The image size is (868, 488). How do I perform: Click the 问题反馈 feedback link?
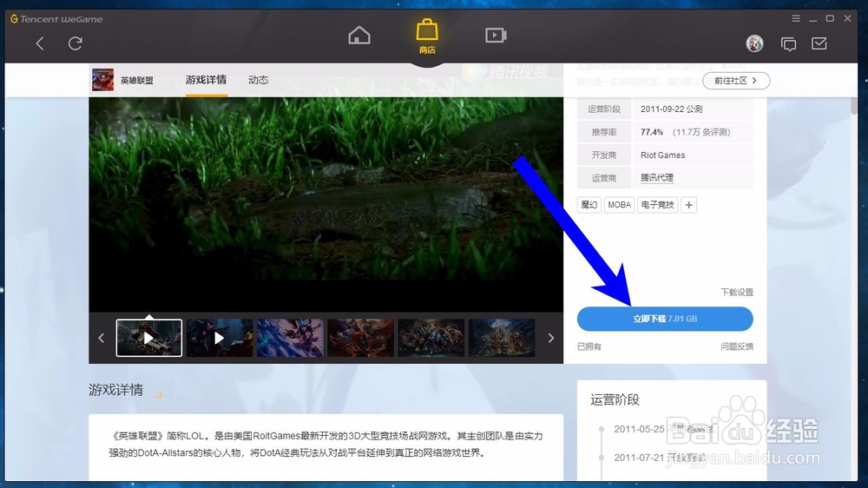click(737, 346)
